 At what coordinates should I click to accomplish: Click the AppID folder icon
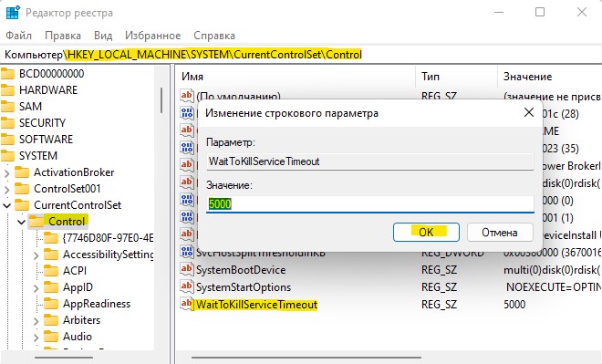51,287
